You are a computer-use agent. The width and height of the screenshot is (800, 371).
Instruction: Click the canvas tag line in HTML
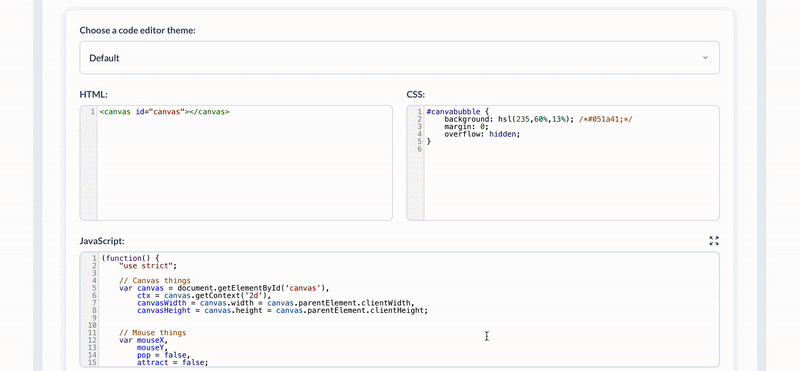point(165,112)
